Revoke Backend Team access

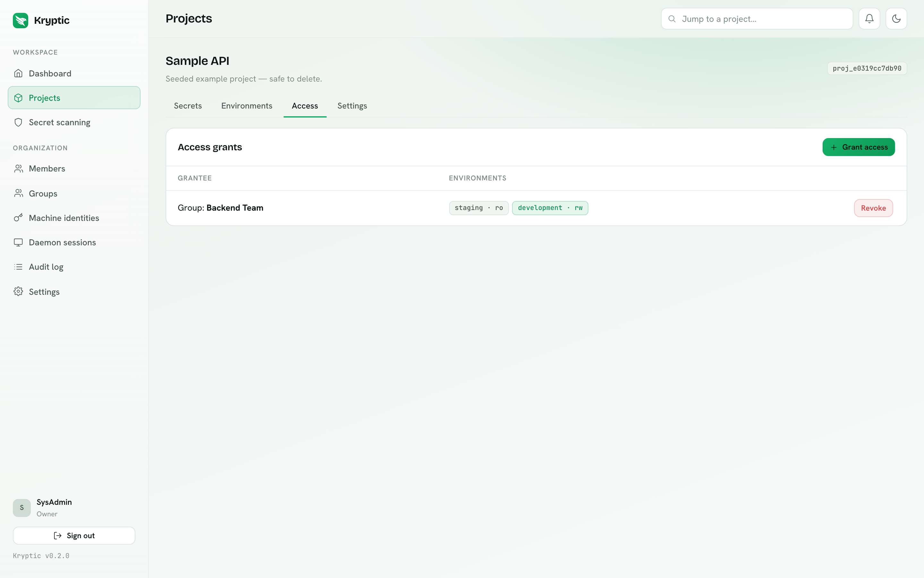coord(873,208)
